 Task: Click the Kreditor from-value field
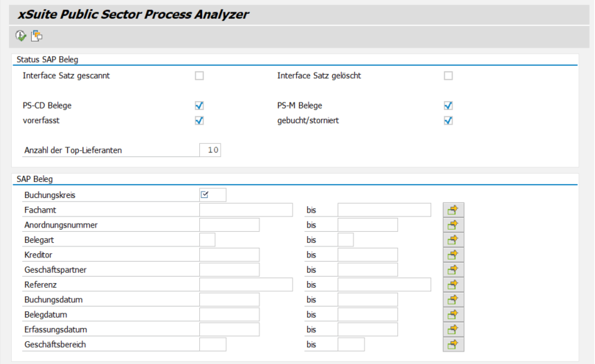point(229,255)
